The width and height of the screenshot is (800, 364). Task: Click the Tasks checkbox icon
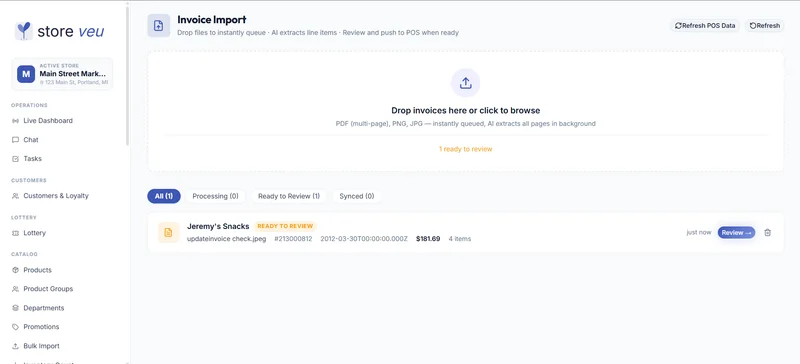pyautogui.click(x=15, y=159)
